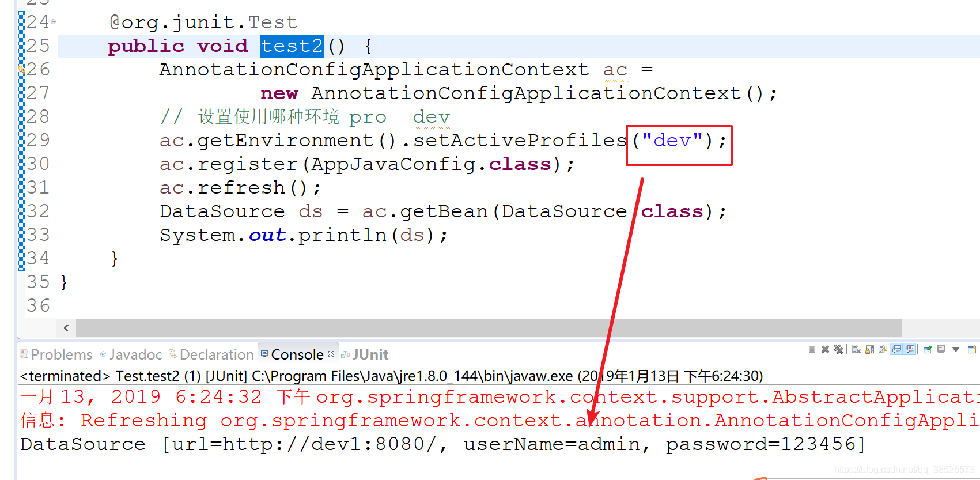
Task: Switch to the Javadoc tab
Action: click(131, 354)
